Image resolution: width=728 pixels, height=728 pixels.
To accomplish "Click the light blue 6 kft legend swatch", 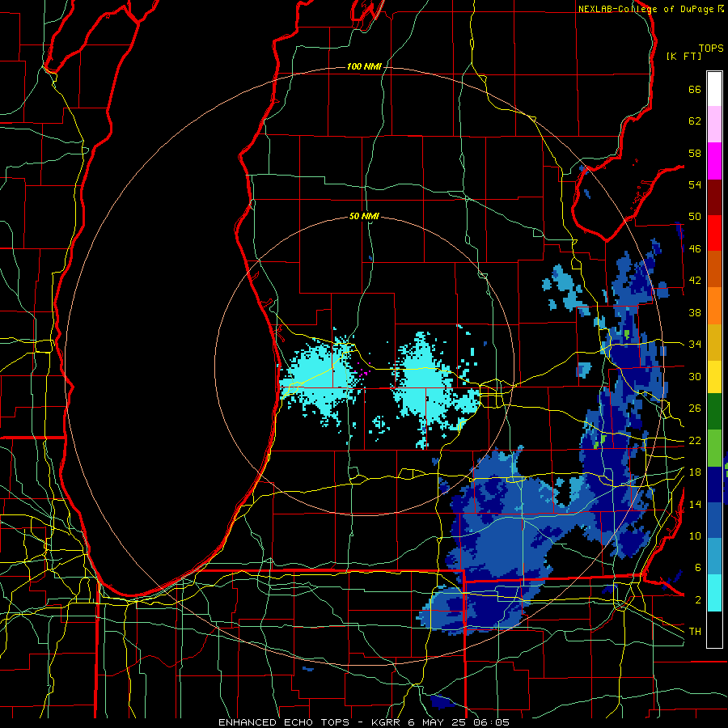I will click(x=714, y=557).
